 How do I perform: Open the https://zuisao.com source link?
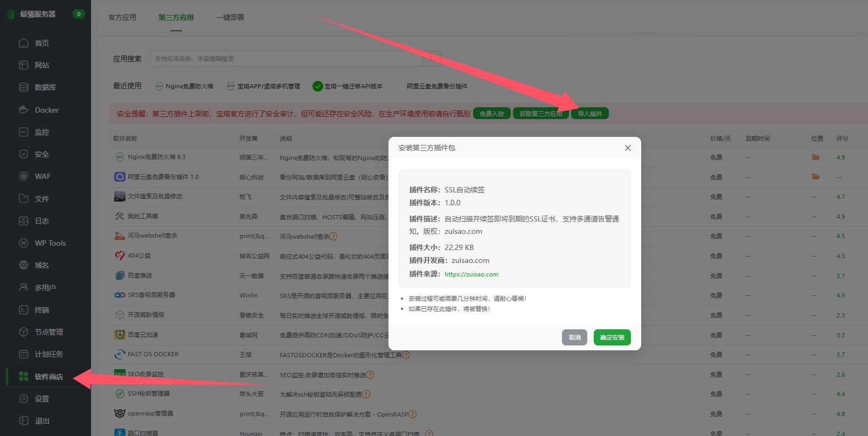[x=471, y=274]
